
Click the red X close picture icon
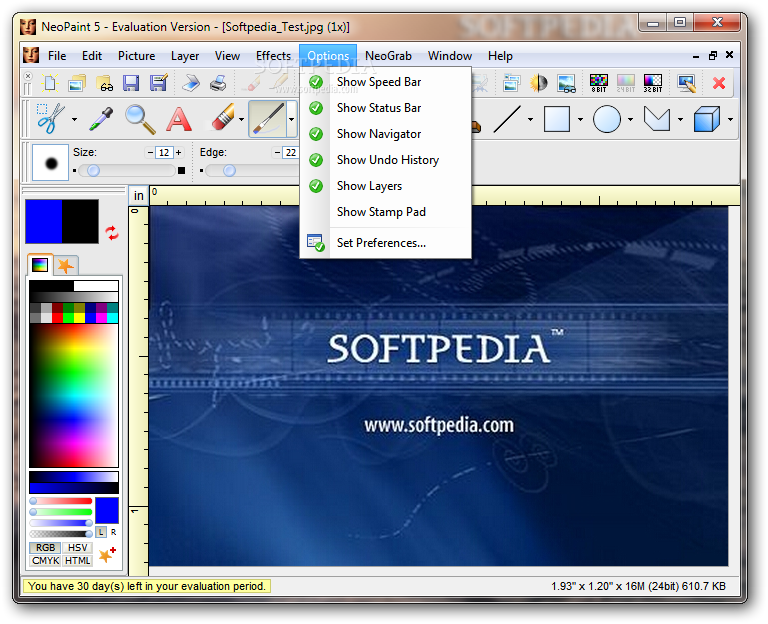tap(719, 83)
